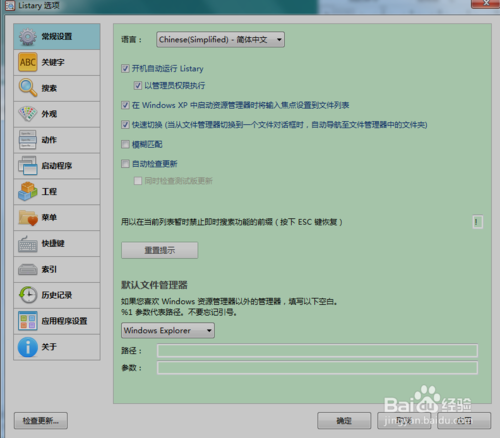Open 启动程序 windows icon
500x438 pixels.
[28, 166]
